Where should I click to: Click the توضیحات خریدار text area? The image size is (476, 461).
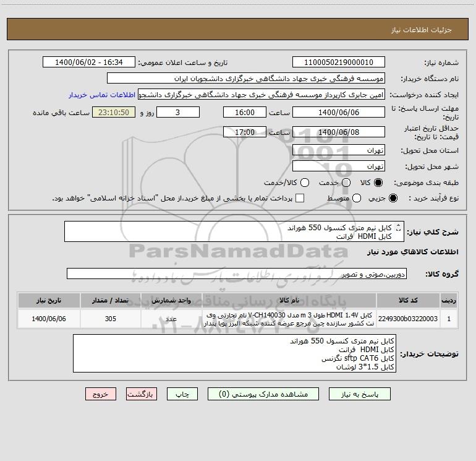[x=234, y=353]
